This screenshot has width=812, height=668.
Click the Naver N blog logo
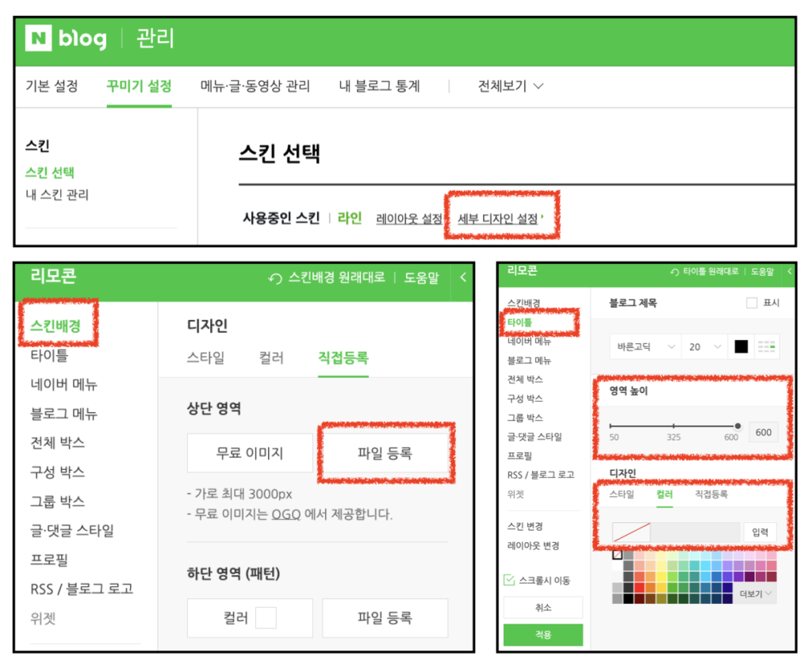coord(66,39)
